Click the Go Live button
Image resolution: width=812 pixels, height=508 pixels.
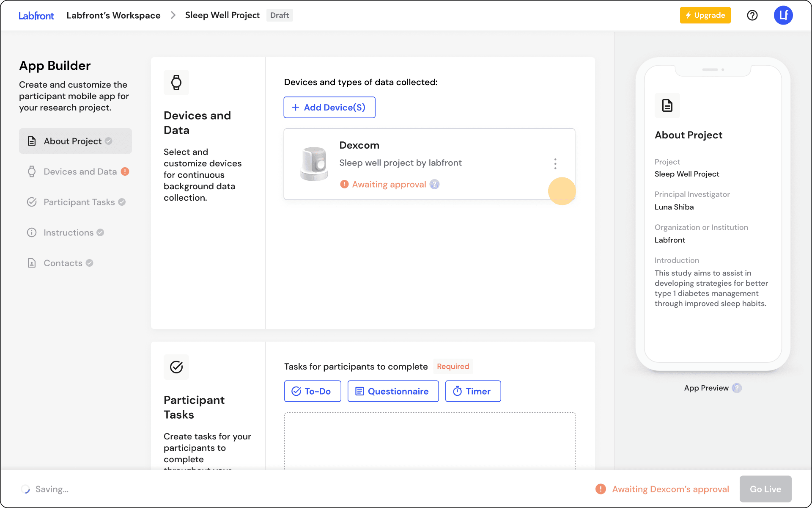(765, 489)
